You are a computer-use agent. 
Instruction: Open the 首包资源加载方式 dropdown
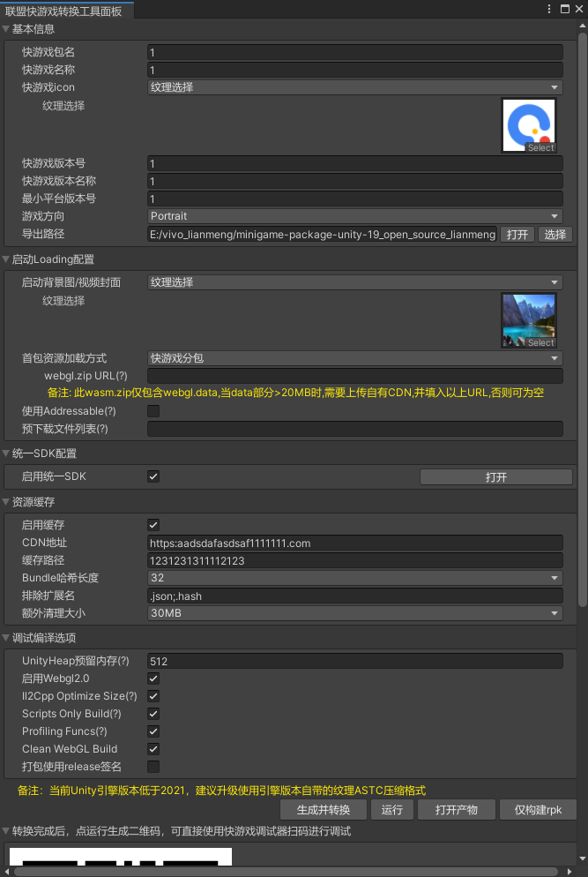click(354, 358)
